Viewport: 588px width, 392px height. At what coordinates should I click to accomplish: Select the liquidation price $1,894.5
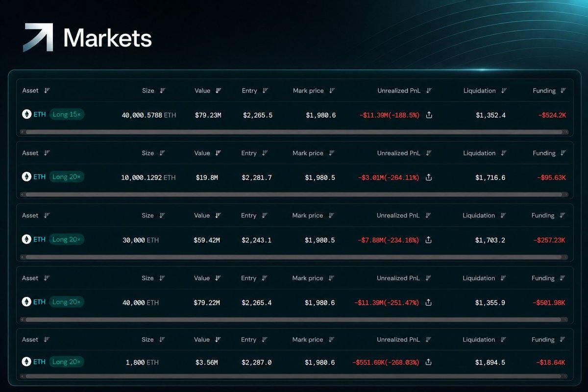click(490, 363)
